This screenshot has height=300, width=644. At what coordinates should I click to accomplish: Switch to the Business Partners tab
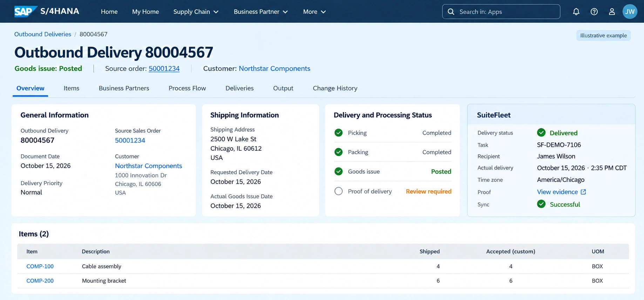124,88
